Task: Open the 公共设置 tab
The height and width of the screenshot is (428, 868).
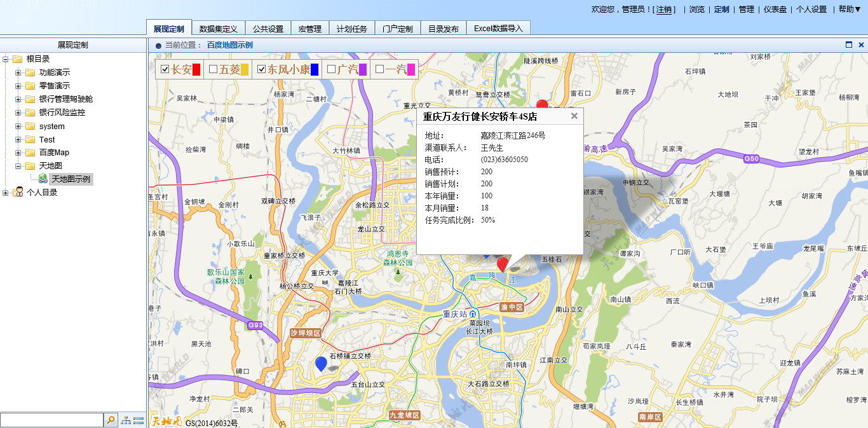Action: click(268, 29)
